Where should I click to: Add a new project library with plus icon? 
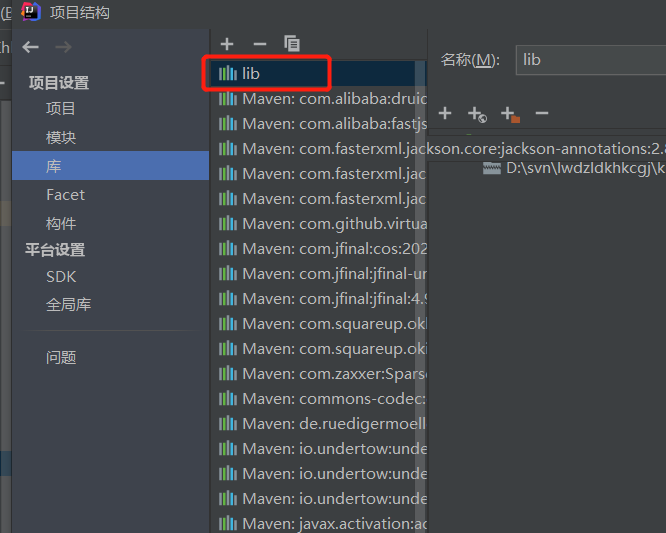coord(227,44)
